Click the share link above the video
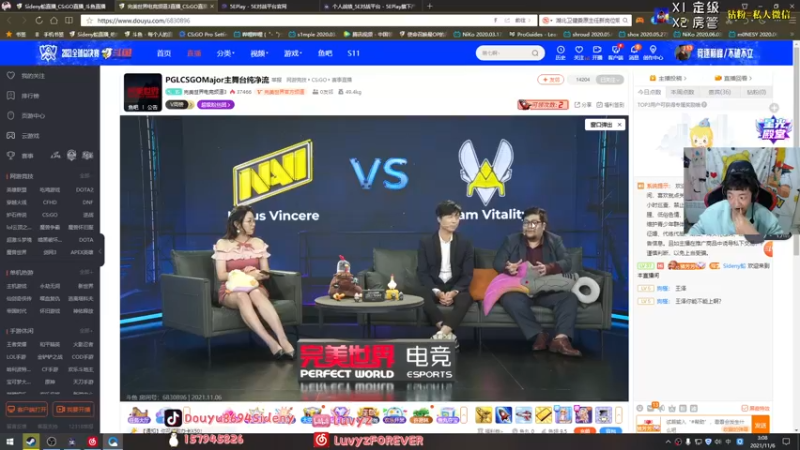The width and height of the screenshot is (800, 450). pos(583,105)
